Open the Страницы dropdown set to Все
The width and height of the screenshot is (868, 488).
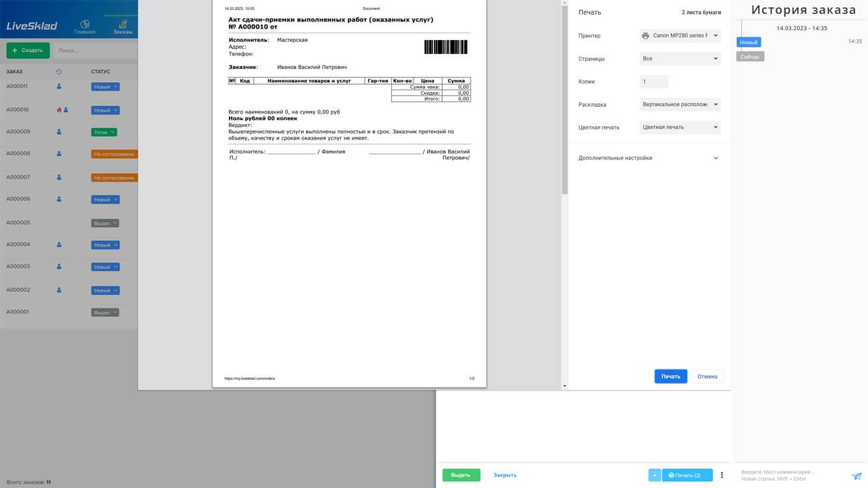(680, 59)
